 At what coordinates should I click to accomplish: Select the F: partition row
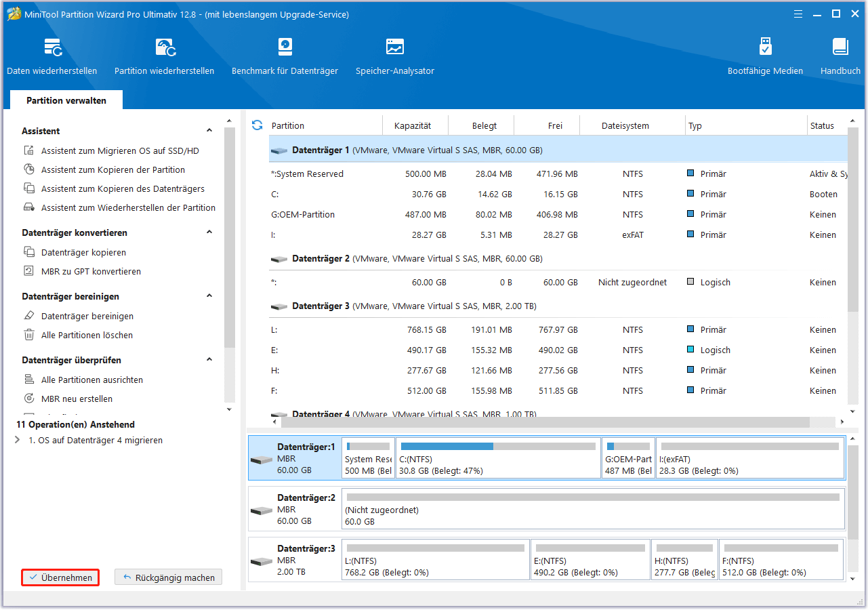point(558,391)
